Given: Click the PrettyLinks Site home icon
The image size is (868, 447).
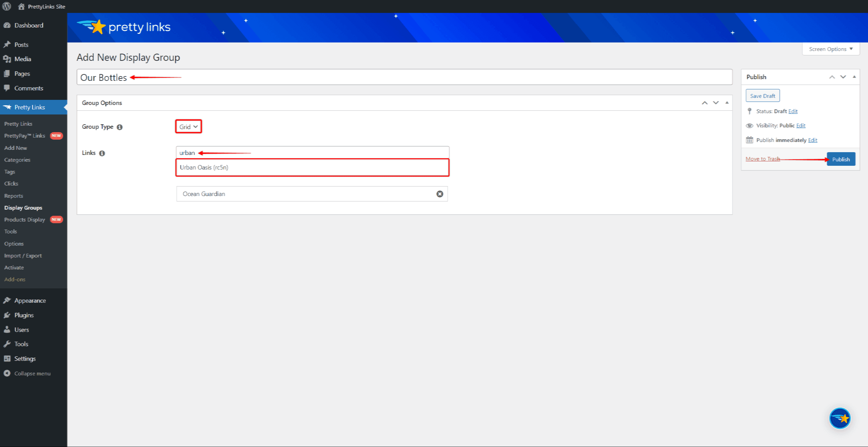Looking at the screenshot, I should 21,6.
